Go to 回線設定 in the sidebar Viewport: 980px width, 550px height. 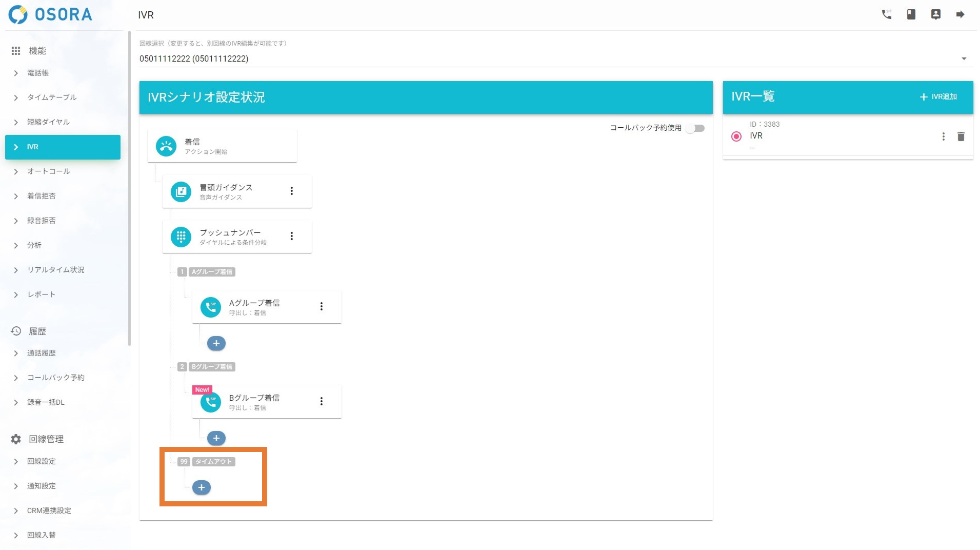[41, 461]
